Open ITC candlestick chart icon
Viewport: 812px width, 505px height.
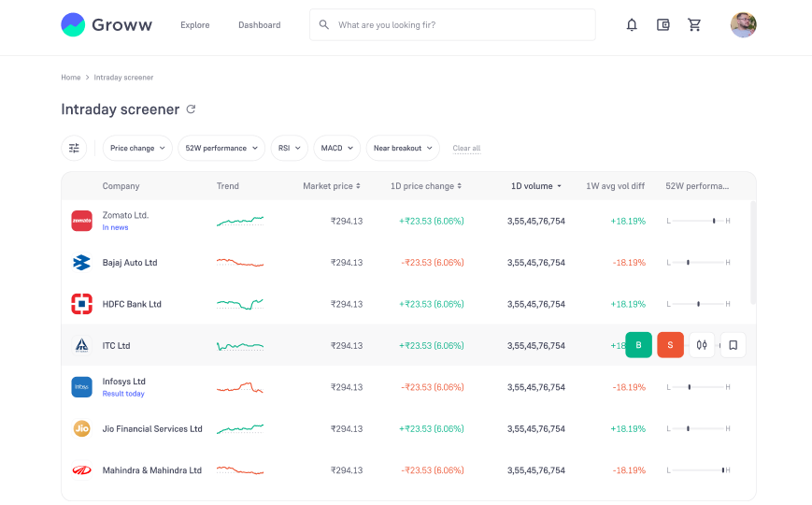[702, 345]
